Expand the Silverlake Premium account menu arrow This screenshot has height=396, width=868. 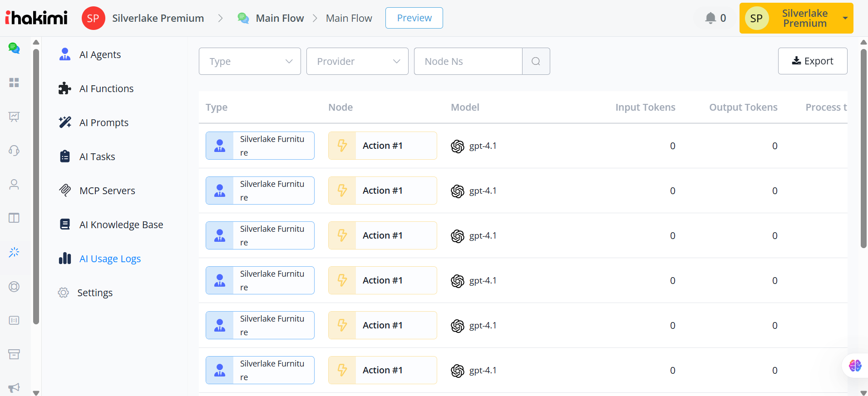[x=845, y=18]
